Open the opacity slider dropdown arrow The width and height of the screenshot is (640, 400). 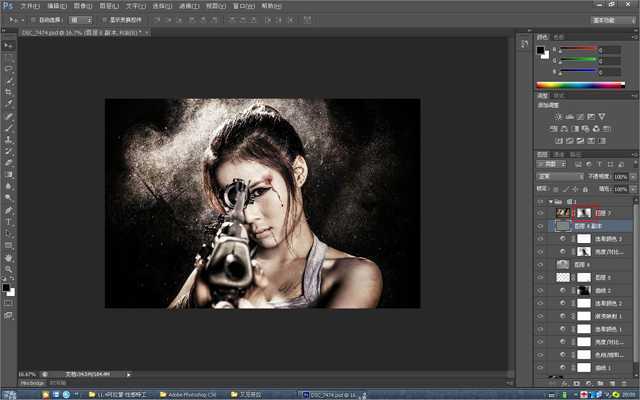[633, 177]
